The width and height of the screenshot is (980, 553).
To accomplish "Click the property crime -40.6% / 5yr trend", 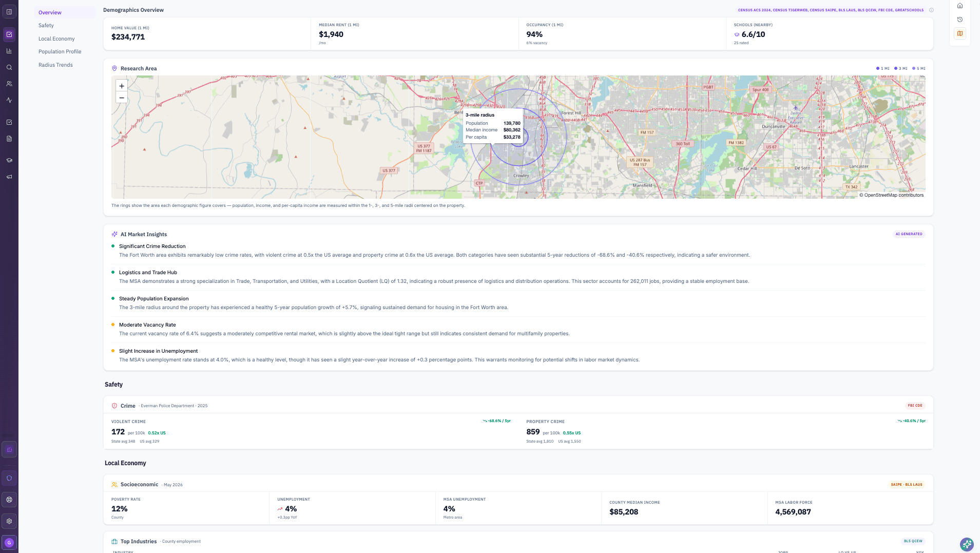I will tap(911, 421).
